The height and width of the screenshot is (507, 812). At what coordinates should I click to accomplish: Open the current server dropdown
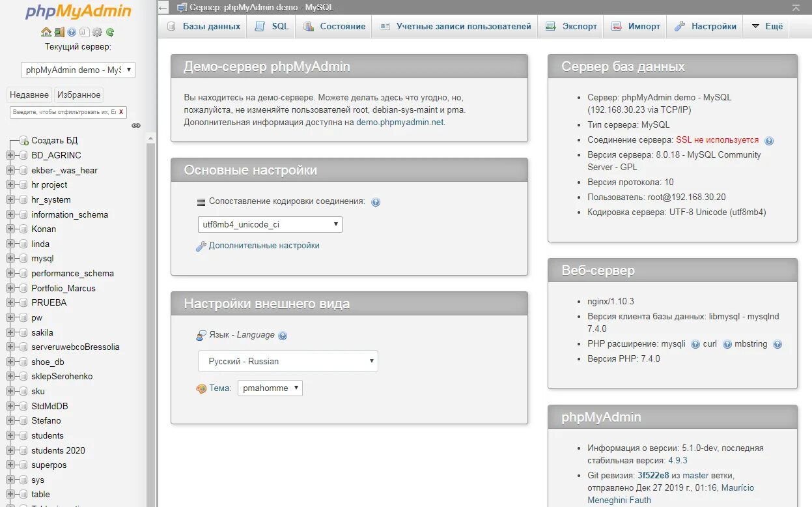[x=78, y=70]
